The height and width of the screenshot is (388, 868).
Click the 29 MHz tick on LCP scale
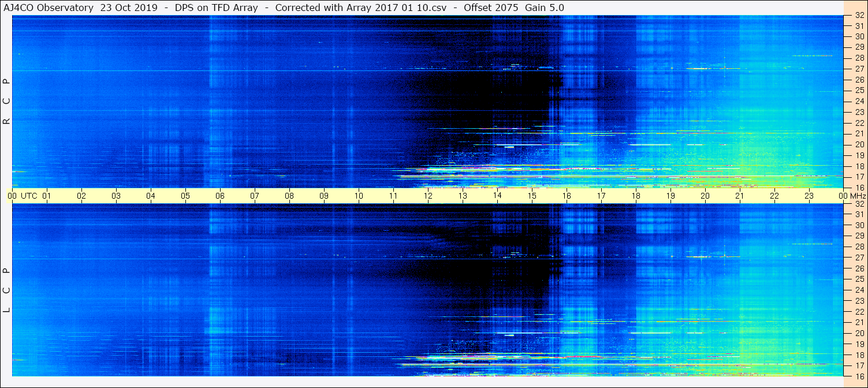859,236
